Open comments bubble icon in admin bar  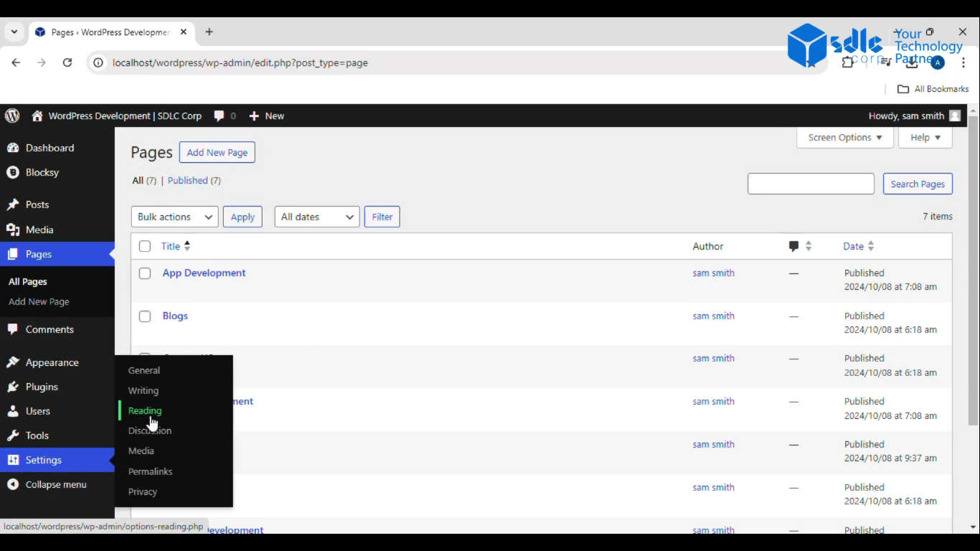[x=220, y=116]
